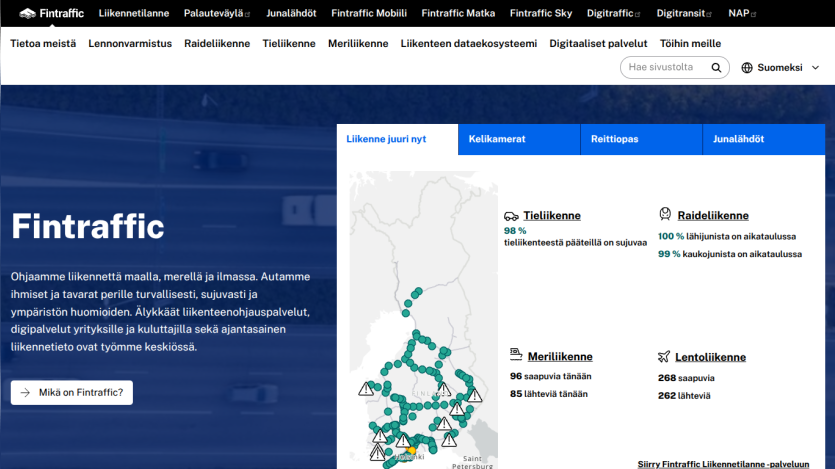
Task: Open Raideliikenne main navigation item
Action: click(x=217, y=44)
